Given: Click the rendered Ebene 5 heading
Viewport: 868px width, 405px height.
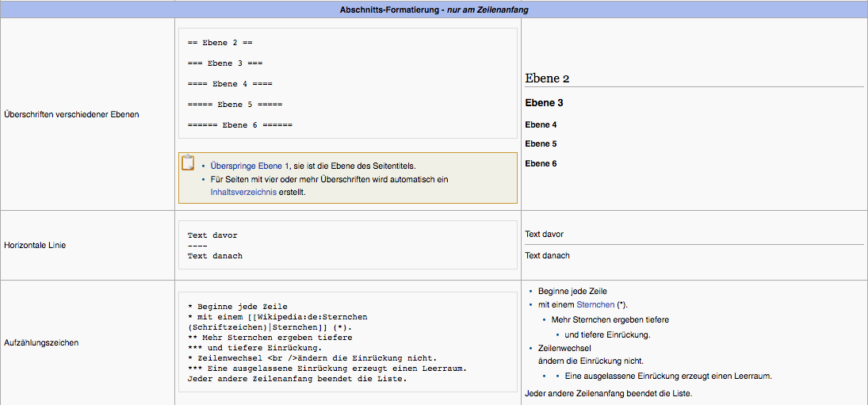Looking at the screenshot, I should (541, 143).
